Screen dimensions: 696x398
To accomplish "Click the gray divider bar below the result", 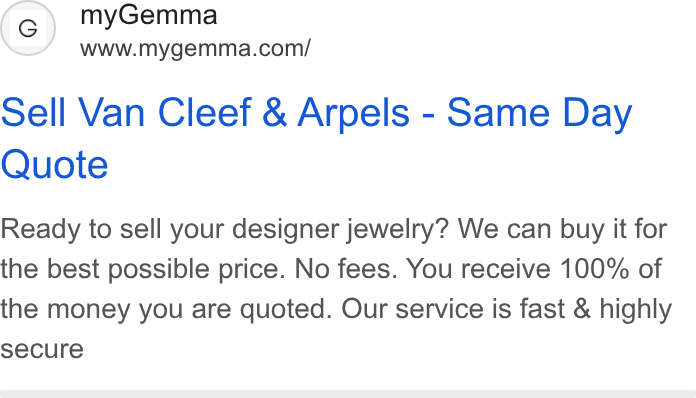I will tap(348, 394).
